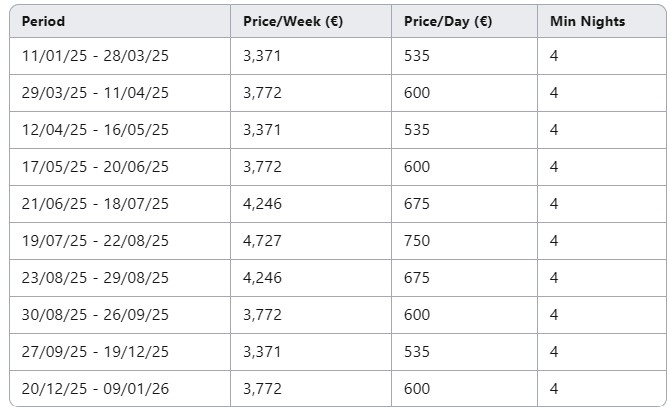This screenshot has width=670, height=407.
Task: Select the 27/09/25 - 19/12/25 period cell
Action: [120, 352]
